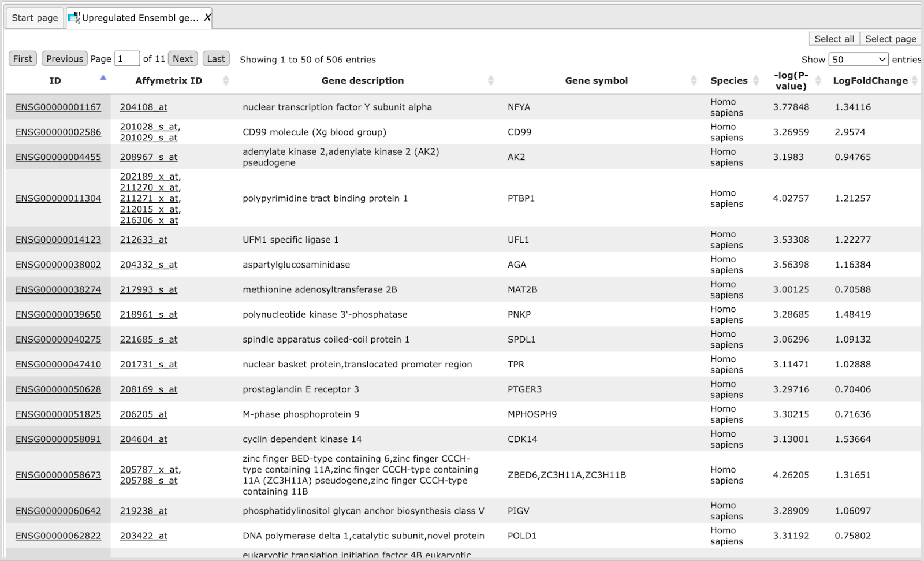Viewport: 924px width, 561px height.
Task: Click the -log(P-value) value 4.26205
Action: pos(791,475)
